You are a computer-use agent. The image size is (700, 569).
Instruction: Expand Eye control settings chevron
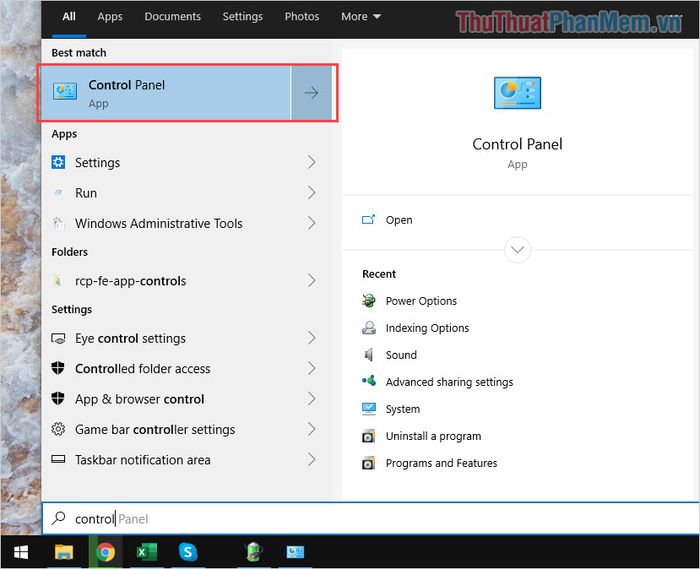coord(312,338)
